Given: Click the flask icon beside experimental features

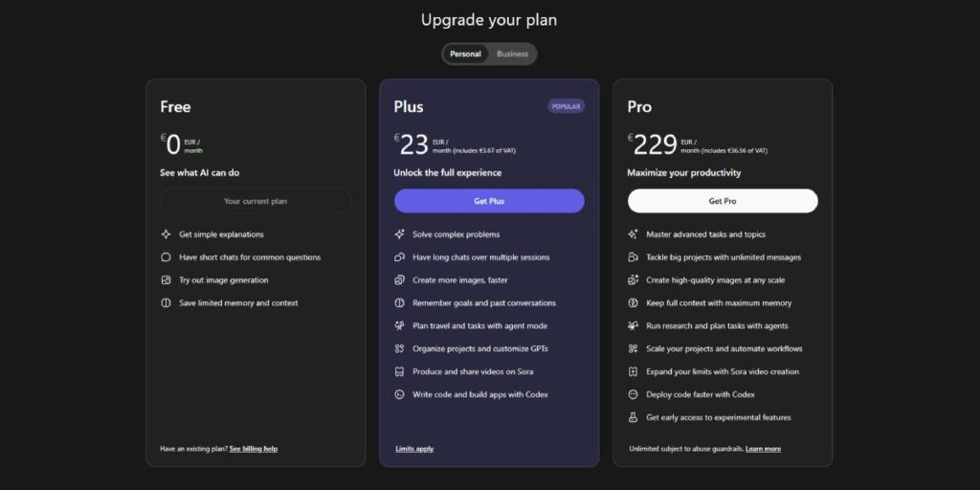Looking at the screenshot, I should click(634, 417).
